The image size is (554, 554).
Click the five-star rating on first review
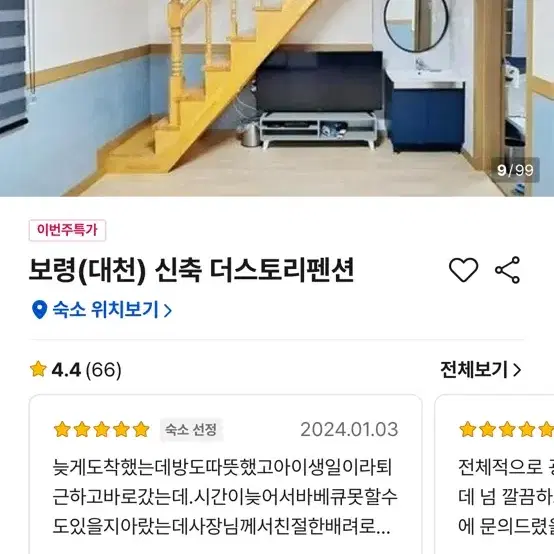pyautogui.click(x=101, y=430)
